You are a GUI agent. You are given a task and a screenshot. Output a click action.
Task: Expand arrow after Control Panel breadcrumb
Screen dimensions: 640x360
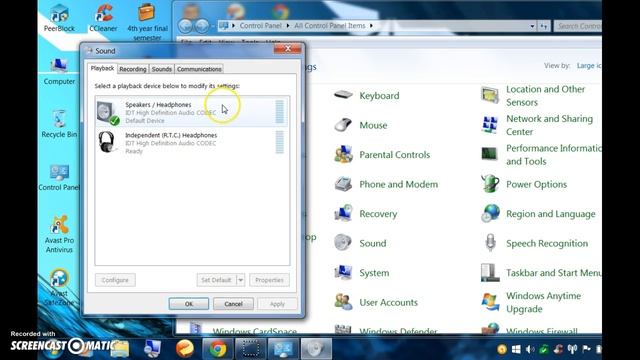[288, 26]
